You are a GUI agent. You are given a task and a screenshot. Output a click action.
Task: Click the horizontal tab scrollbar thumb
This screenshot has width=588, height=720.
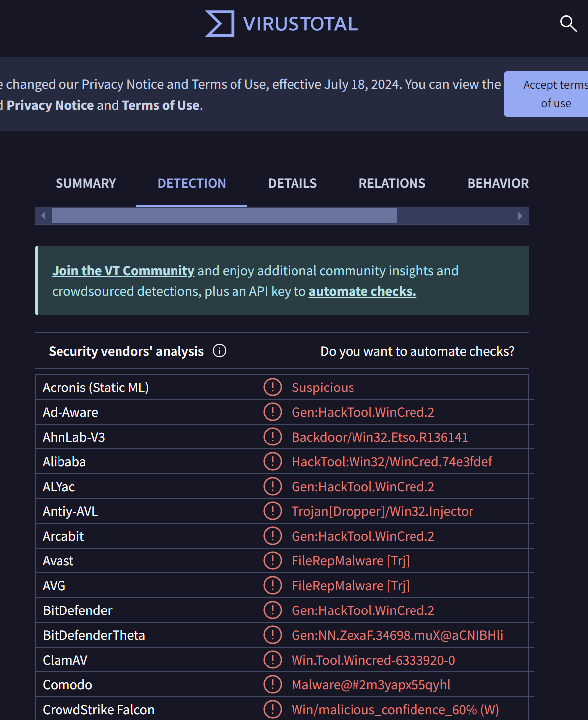(224, 216)
